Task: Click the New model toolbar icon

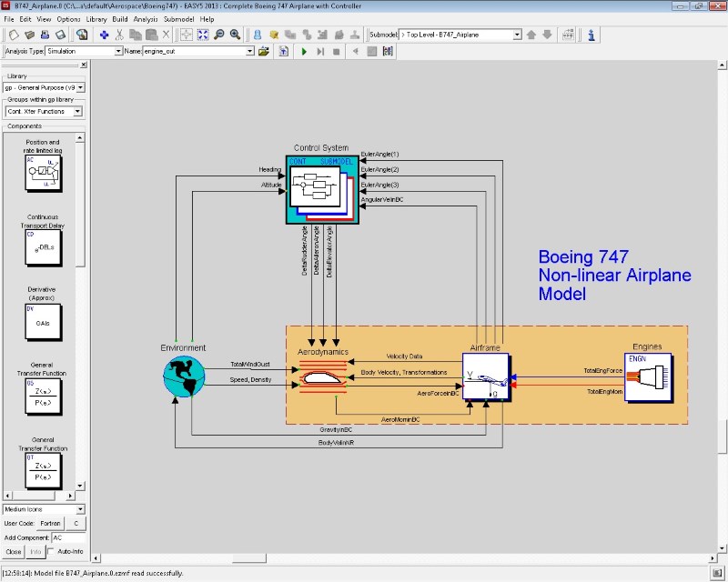Action: 14,35
